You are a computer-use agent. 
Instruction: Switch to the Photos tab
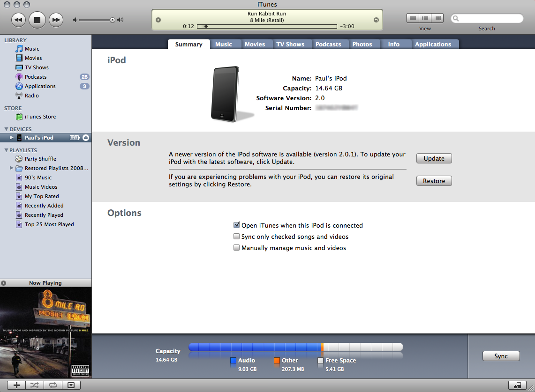[x=362, y=44]
